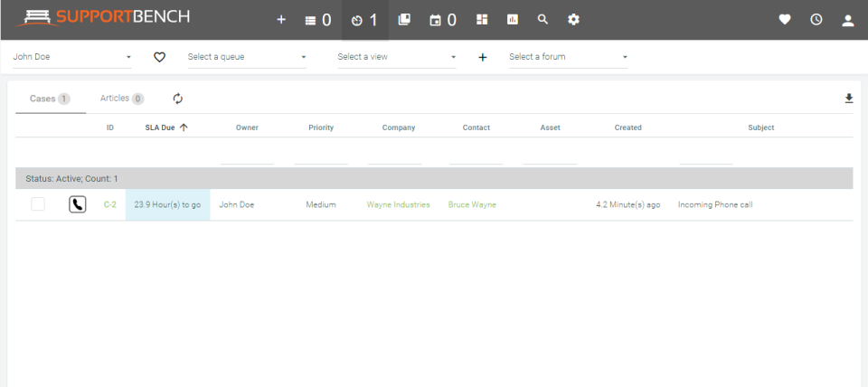Click the plus icon to create new item
868x387 pixels.
pos(281,20)
